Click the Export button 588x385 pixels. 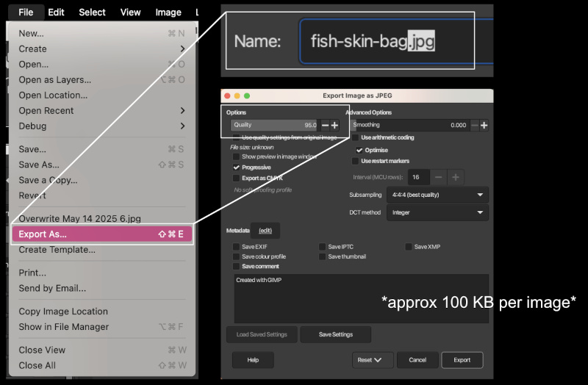coord(462,360)
